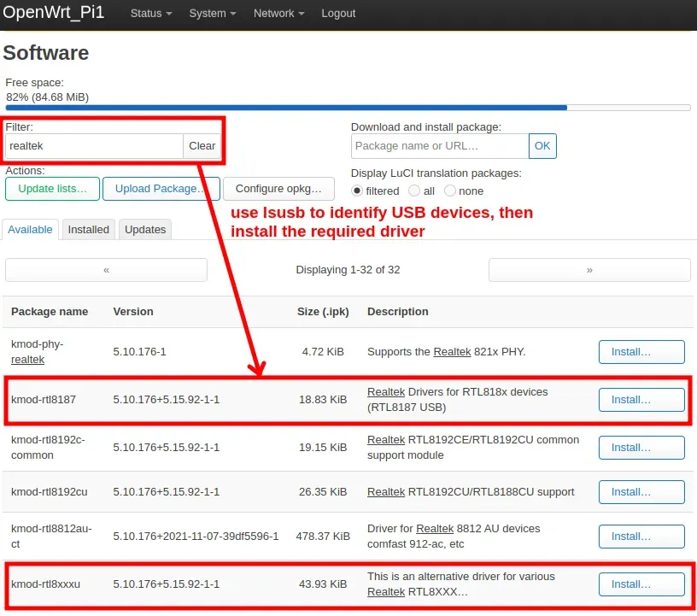This screenshot has height=616, width=697.
Task: Click the OpenWrt_Pi1 brand title
Action: point(54,12)
